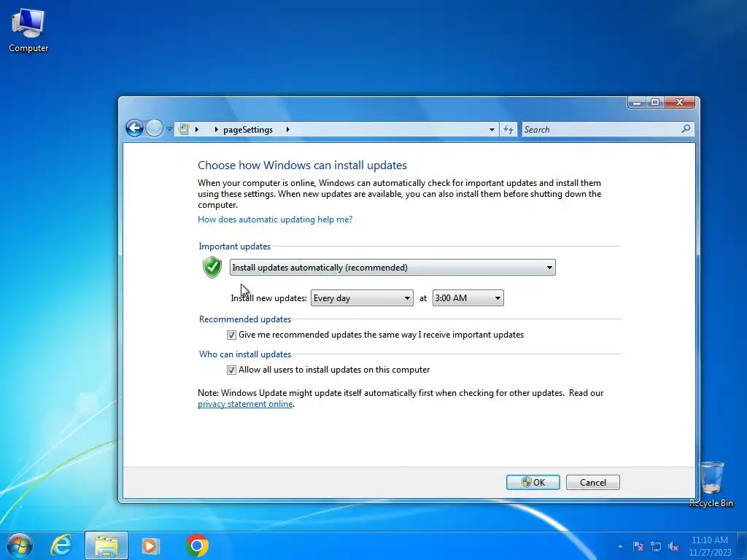The width and height of the screenshot is (747, 560).
Task: Select the Computer desktop icon
Action: tap(28, 31)
